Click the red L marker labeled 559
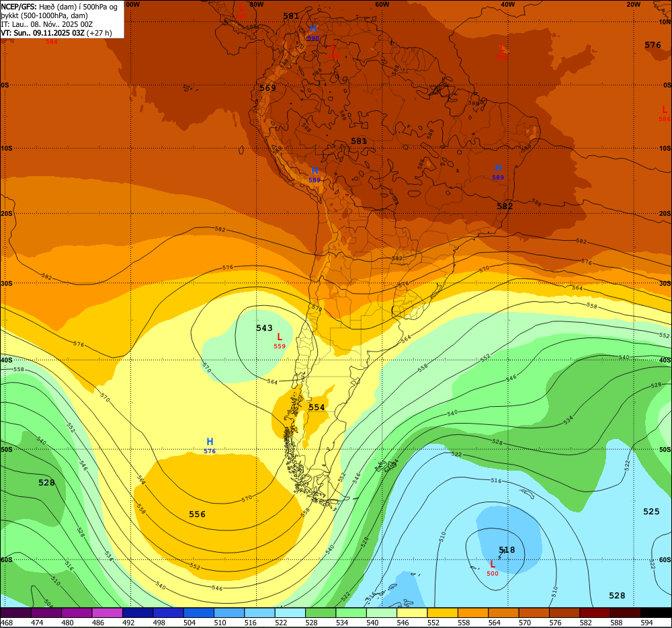This screenshot has height=628, width=672. [280, 337]
